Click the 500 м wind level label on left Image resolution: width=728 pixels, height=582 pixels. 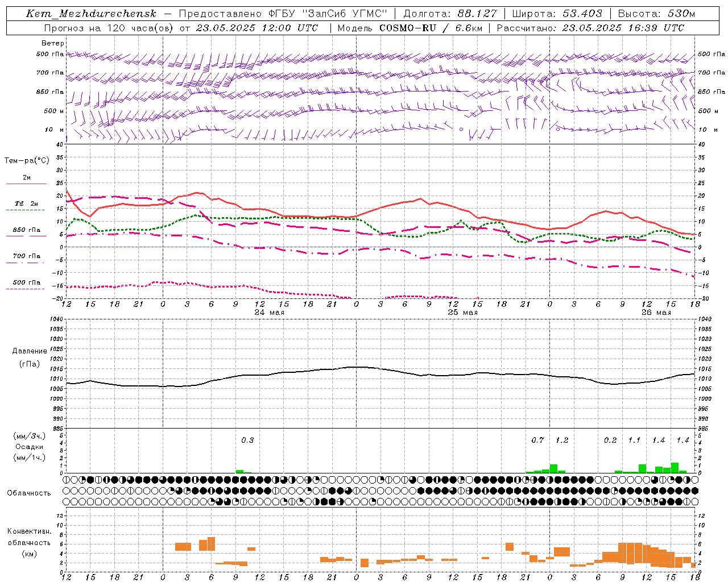click(54, 111)
